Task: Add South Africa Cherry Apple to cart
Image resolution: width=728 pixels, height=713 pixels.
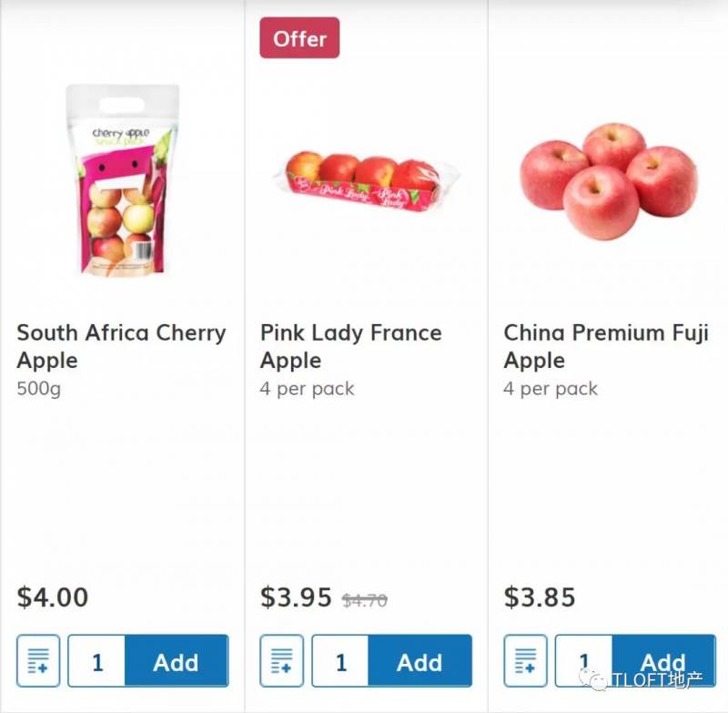Action: tap(176, 661)
